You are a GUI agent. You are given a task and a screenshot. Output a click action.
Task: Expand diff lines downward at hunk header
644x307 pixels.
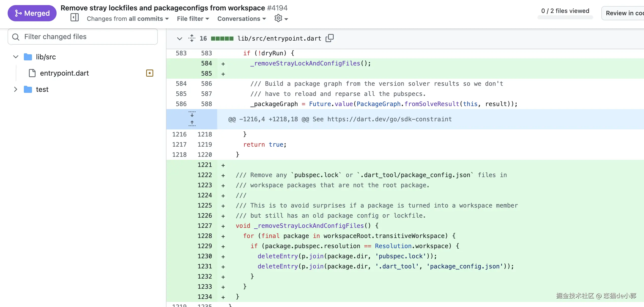click(x=192, y=114)
